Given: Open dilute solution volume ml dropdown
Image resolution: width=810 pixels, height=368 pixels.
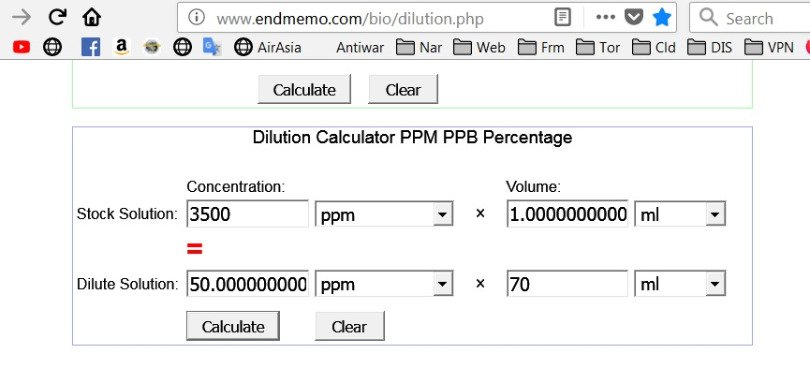Looking at the screenshot, I should pyautogui.click(x=680, y=284).
